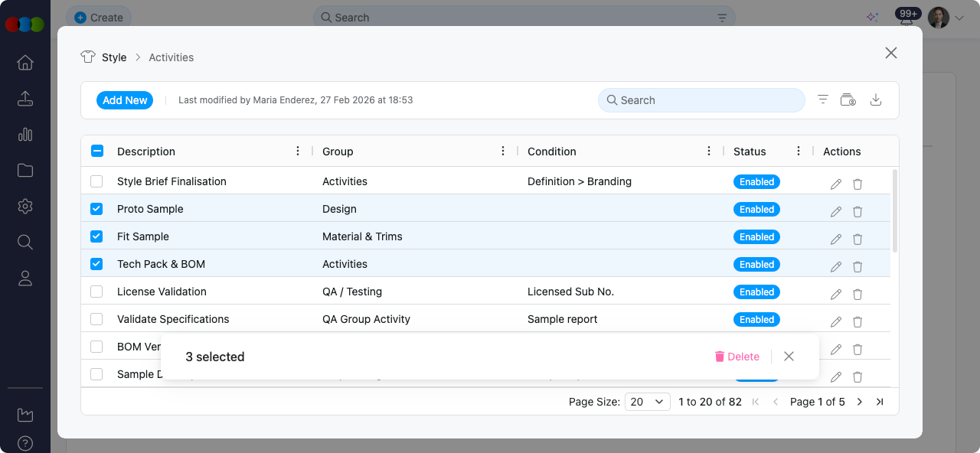Viewport: 980px width, 453px height.
Task: Open the Description column options menu
Action: coord(298,151)
